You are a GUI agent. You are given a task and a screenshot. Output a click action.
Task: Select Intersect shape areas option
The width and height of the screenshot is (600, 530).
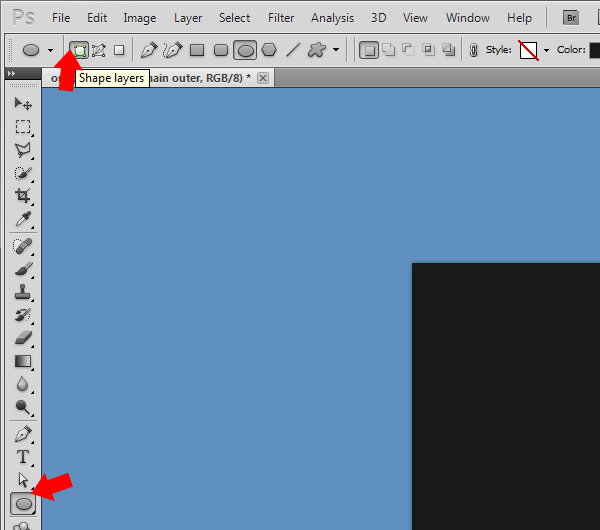tap(429, 50)
